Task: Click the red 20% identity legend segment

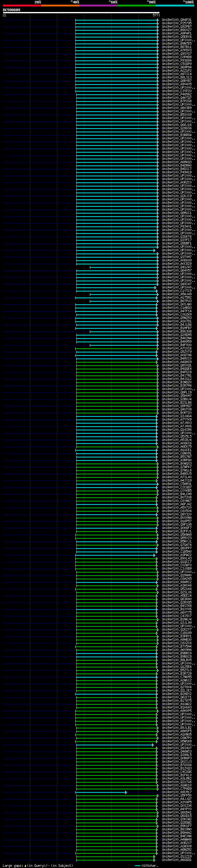Action: point(22,6)
